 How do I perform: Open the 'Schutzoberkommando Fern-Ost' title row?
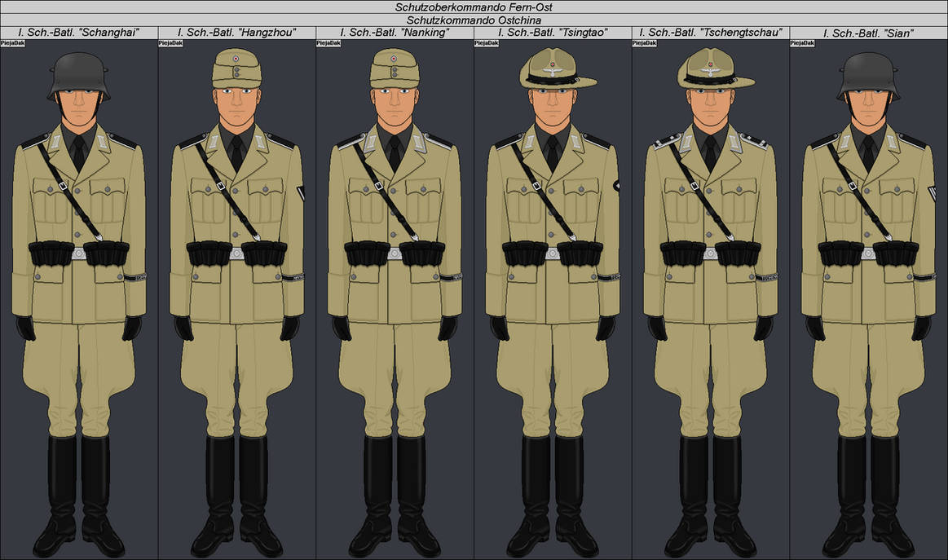[x=474, y=7]
